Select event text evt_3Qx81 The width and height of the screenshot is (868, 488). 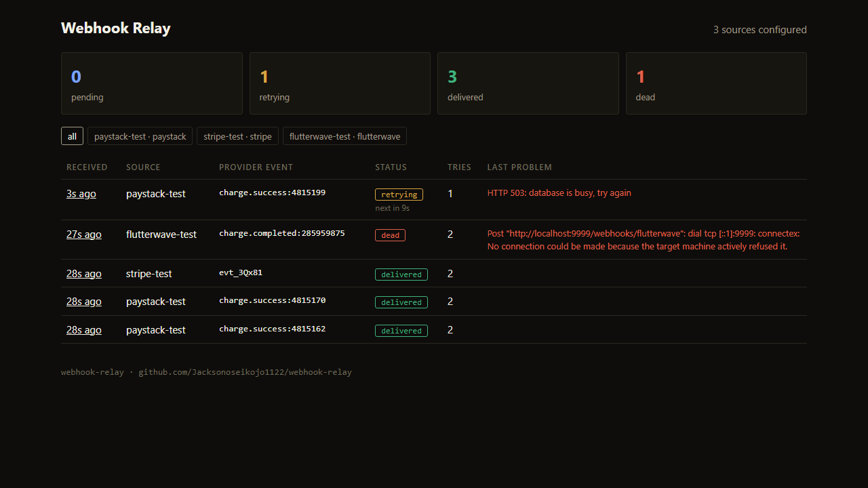(x=241, y=272)
